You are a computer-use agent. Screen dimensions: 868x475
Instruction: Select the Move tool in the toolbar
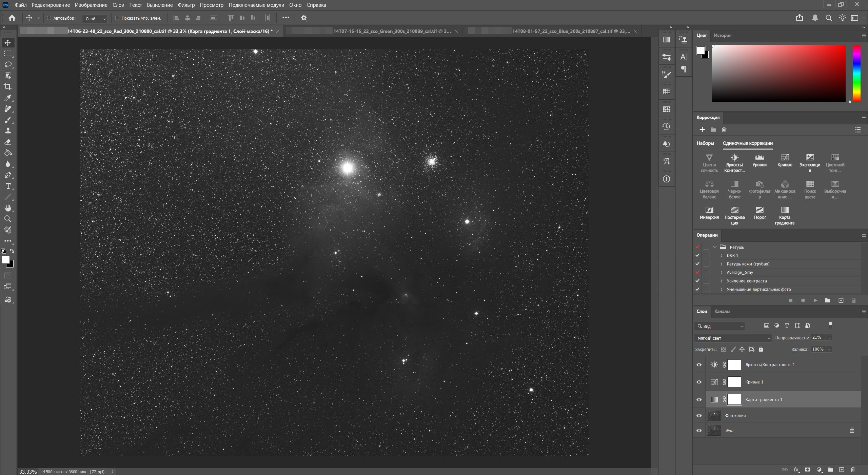(x=8, y=42)
